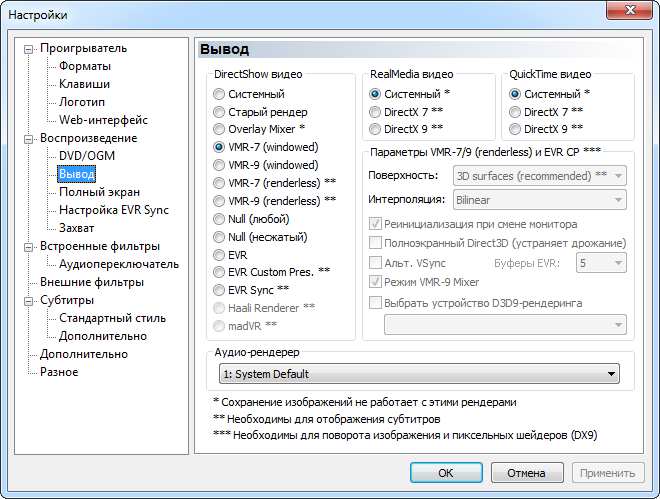Collapse the Проигрыватель tree section
660x499 pixels.
click(x=29, y=49)
